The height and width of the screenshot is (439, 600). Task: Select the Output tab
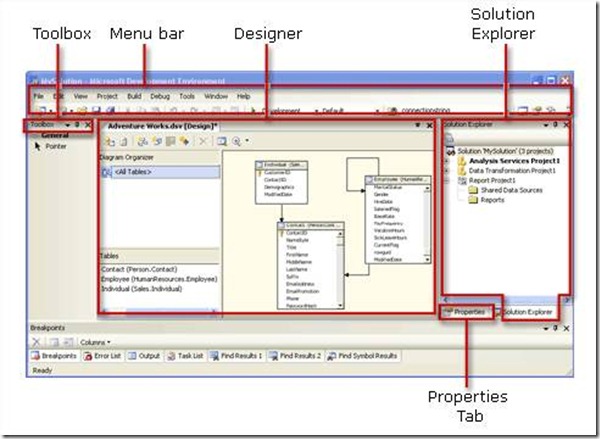(145, 355)
